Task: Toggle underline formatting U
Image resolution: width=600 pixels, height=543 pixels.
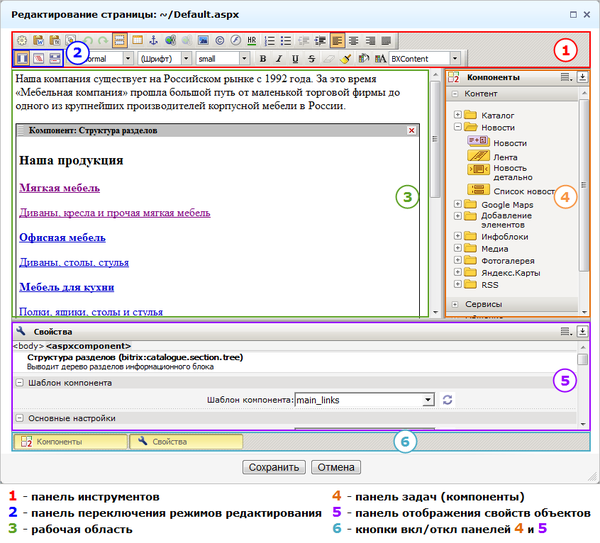Action: pos(295,59)
